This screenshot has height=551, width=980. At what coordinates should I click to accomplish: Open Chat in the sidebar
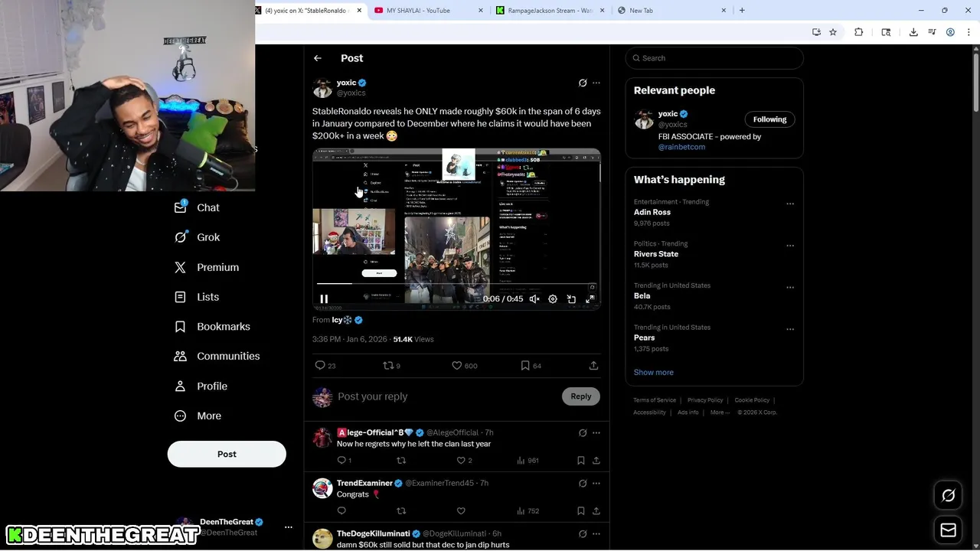click(x=198, y=207)
